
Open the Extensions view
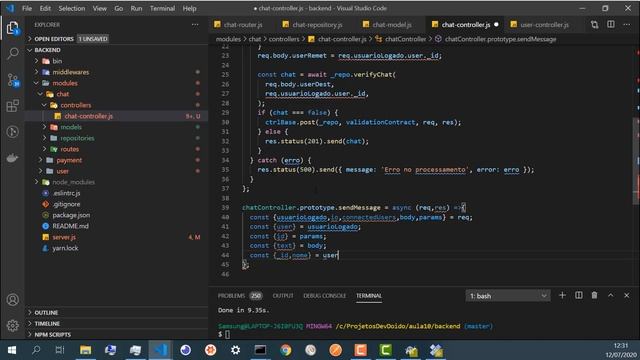coord(13,106)
